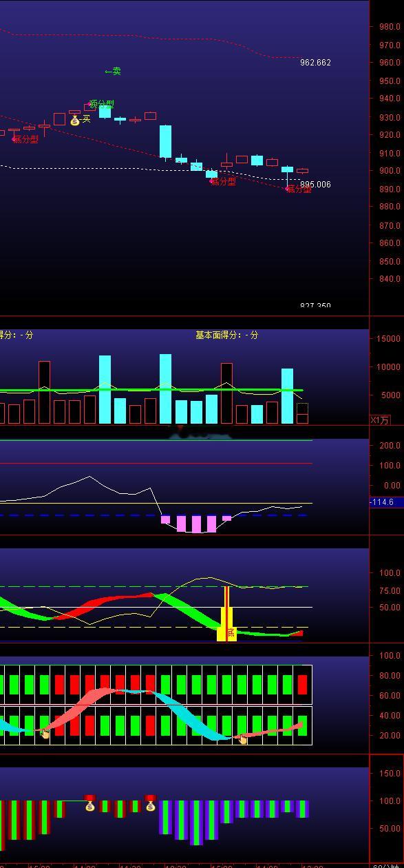
Task: Click the second pointing hand signal icon
Action: coord(243,740)
